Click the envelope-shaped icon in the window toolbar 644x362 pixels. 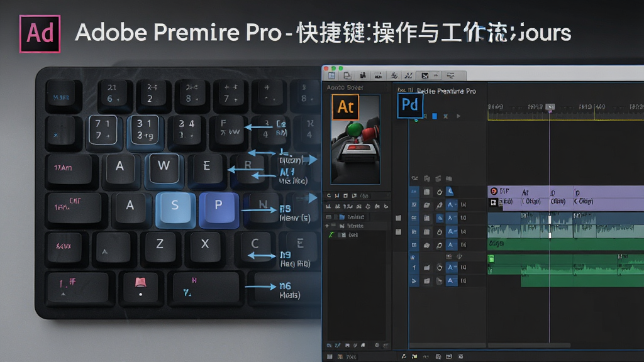pyautogui.click(x=425, y=75)
